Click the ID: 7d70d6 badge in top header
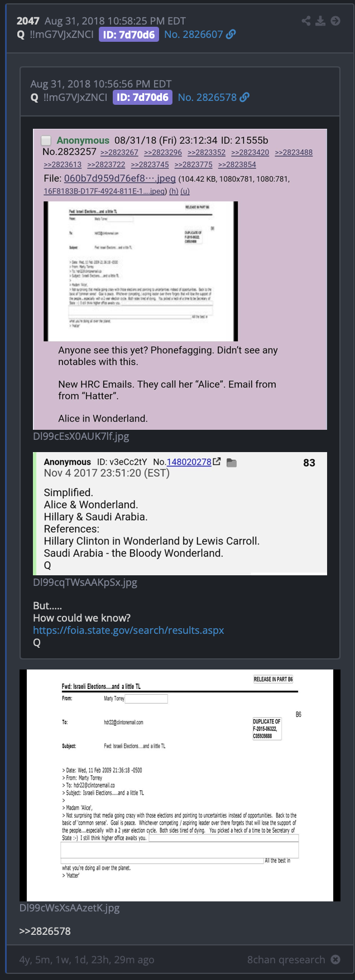355x980 pixels. coord(129,35)
